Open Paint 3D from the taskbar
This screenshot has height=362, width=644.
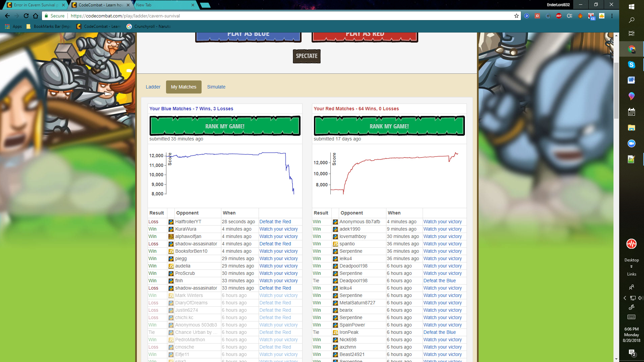click(x=632, y=96)
